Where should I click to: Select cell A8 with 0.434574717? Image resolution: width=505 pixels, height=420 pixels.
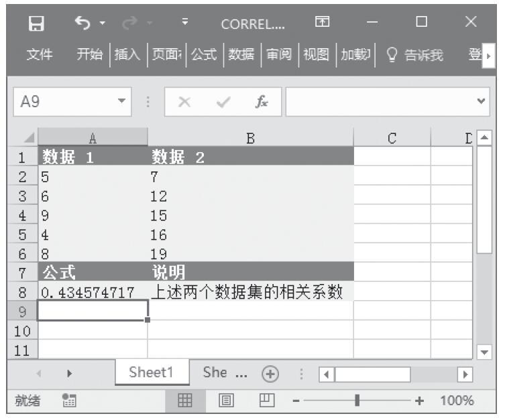pyautogui.click(x=93, y=292)
